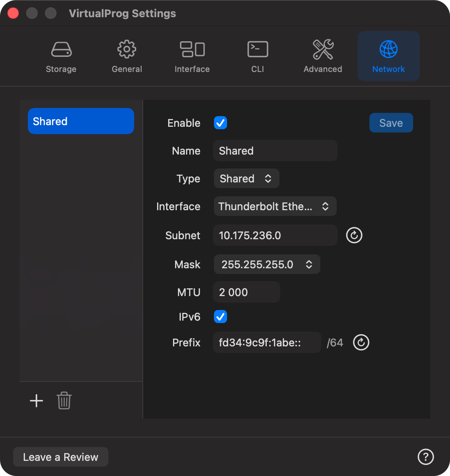Regenerate the Subnet address
The height and width of the screenshot is (476, 450).
(x=354, y=235)
